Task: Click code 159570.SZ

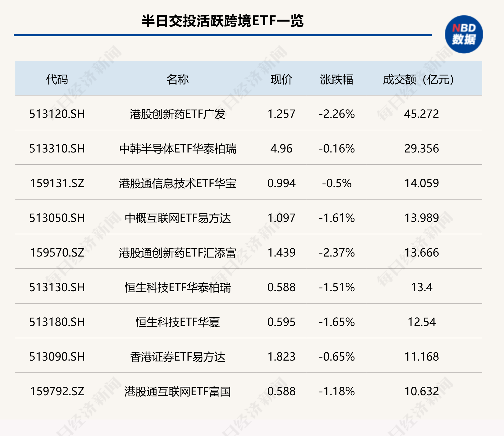Action: coord(57,253)
